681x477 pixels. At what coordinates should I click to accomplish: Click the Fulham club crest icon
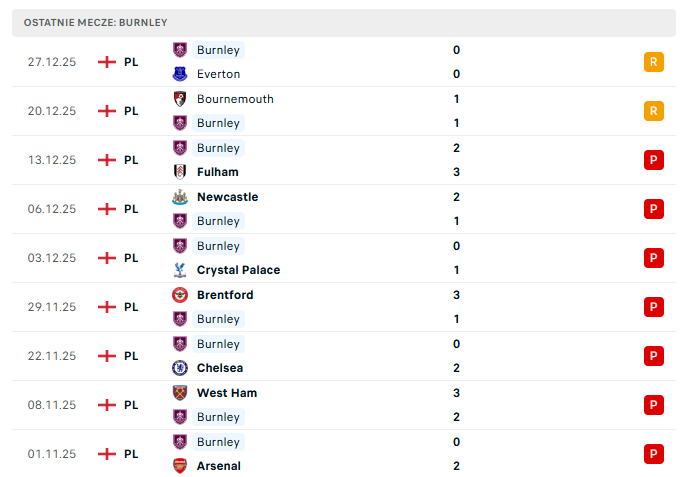180,172
